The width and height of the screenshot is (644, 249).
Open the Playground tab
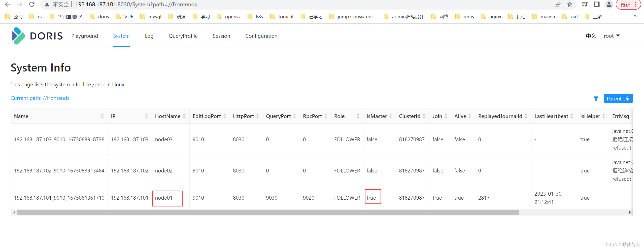[x=85, y=36]
